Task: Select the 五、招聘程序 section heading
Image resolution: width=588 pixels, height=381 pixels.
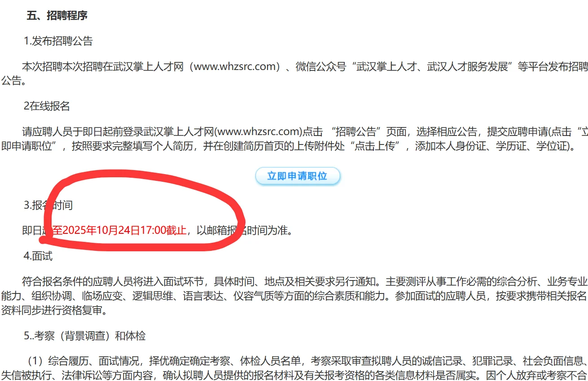Action: point(57,16)
